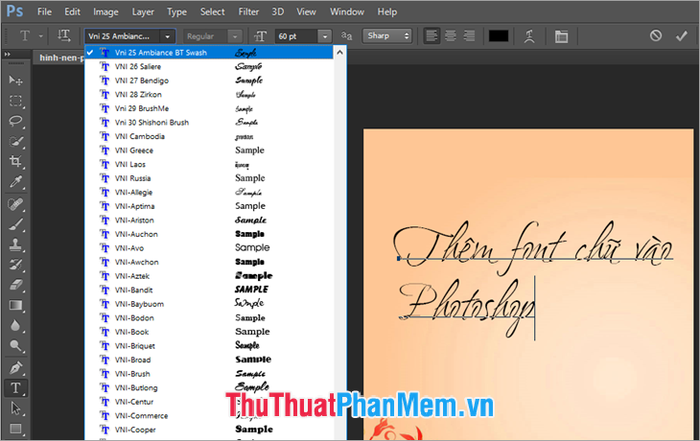
Task: Select the Eyedropper tool
Action: pyautogui.click(x=16, y=182)
